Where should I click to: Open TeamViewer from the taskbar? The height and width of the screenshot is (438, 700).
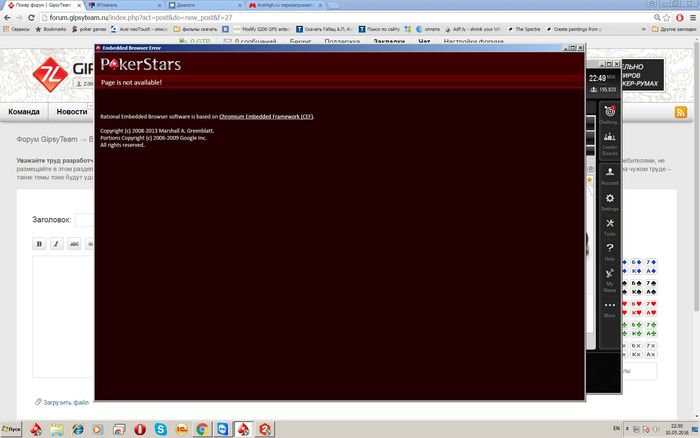(x=222, y=429)
